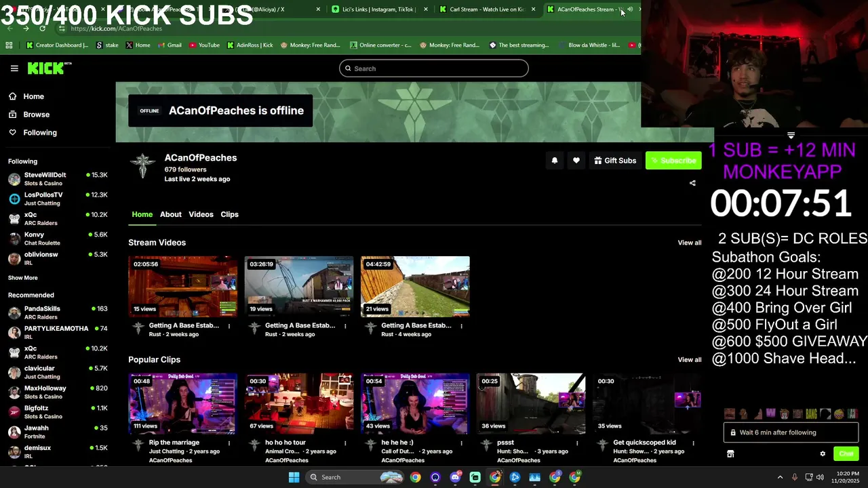View all Stream Videos
The height and width of the screenshot is (488, 868).
click(x=690, y=243)
